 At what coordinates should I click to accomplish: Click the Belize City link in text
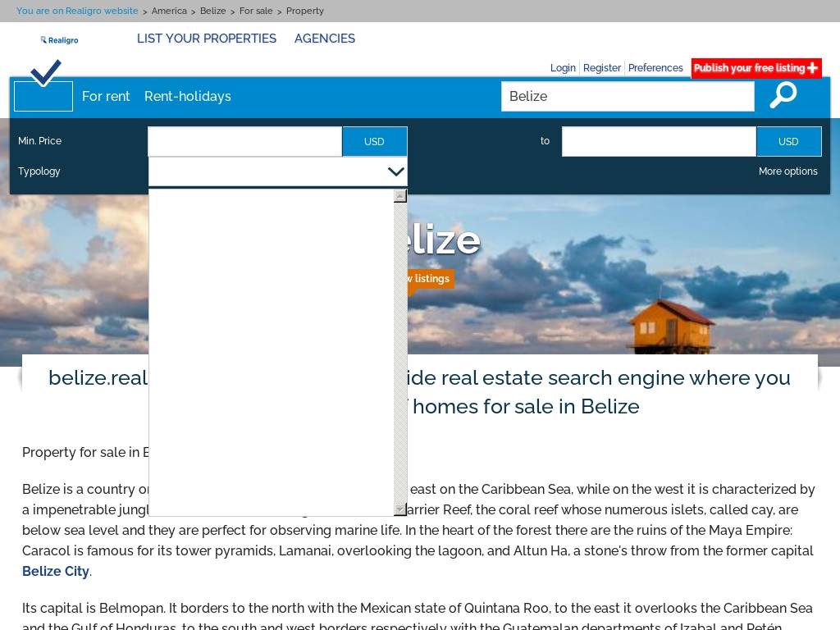pos(56,571)
